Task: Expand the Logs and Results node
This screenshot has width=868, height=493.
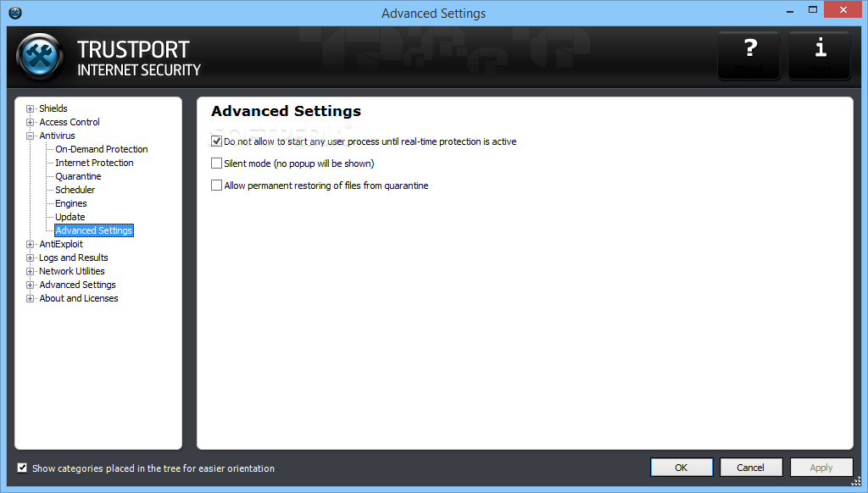Action: click(30, 258)
